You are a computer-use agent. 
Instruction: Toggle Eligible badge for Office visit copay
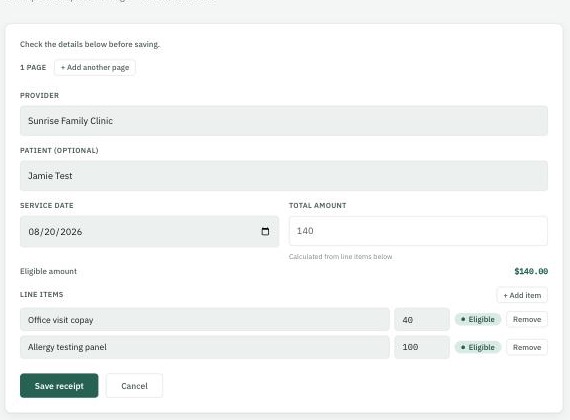click(478, 319)
